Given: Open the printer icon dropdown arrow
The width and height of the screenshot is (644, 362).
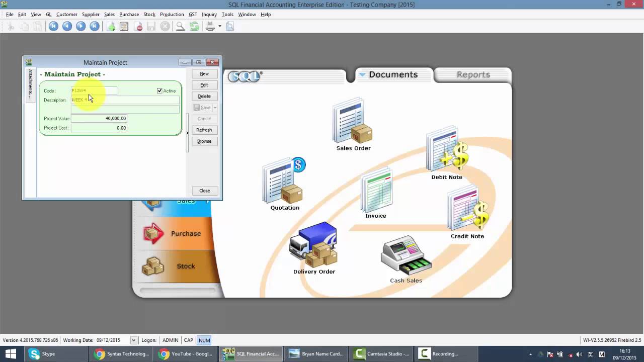Looking at the screenshot, I should tap(220, 27).
